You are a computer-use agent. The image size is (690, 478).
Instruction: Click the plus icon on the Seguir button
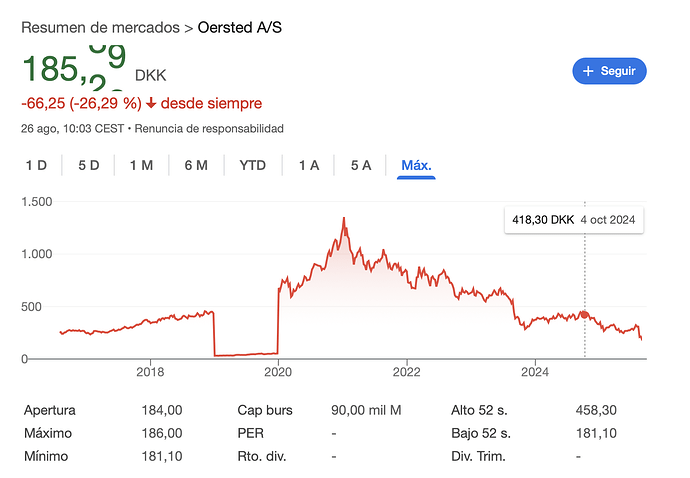(589, 71)
